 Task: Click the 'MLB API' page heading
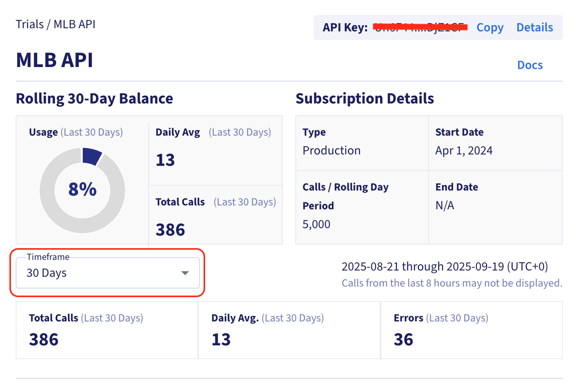pos(55,60)
